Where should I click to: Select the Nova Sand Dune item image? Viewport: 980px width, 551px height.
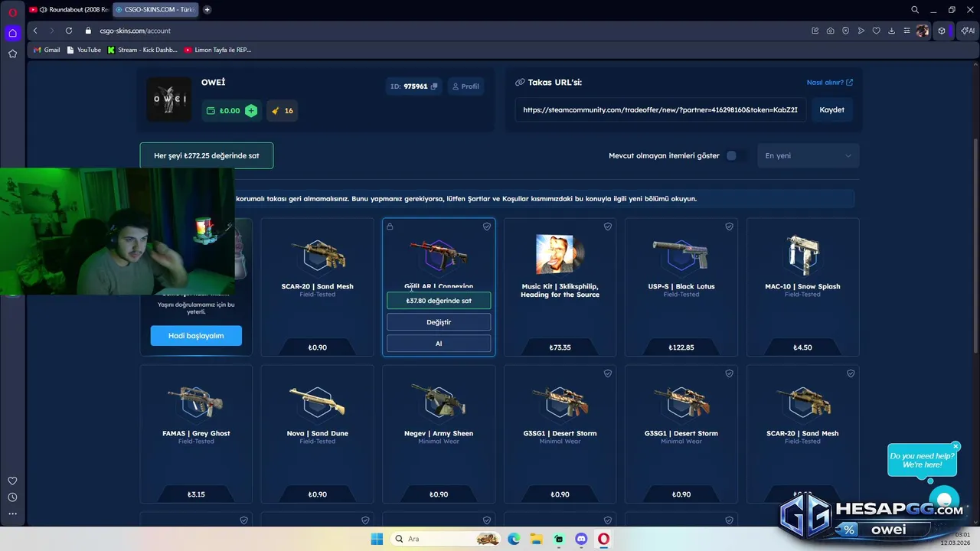tap(318, 402)
